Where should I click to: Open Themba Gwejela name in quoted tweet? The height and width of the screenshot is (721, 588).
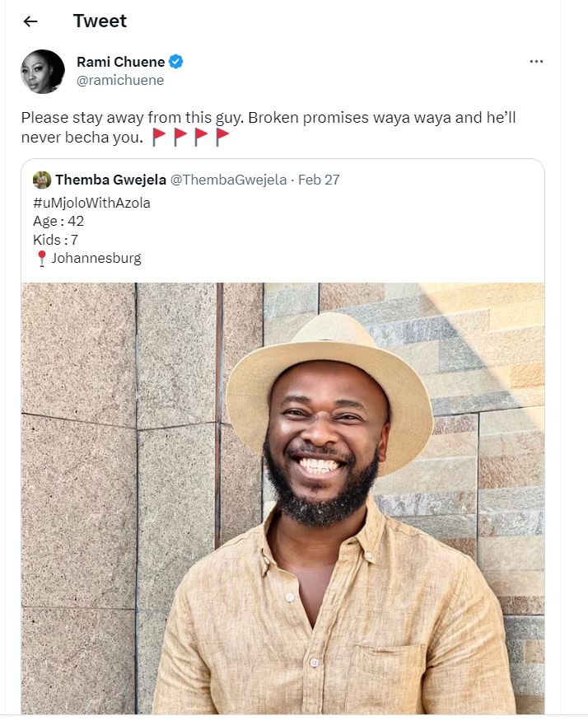tap(111, 180)
